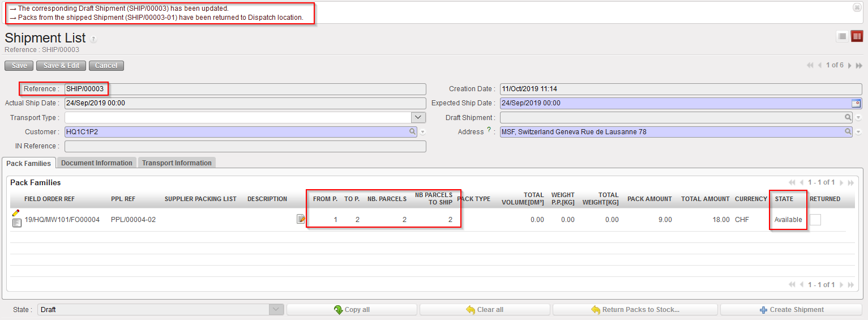868x320 pixels.
Task: Sort by FIELD ORDER REF column header
Action: point(49,199)
